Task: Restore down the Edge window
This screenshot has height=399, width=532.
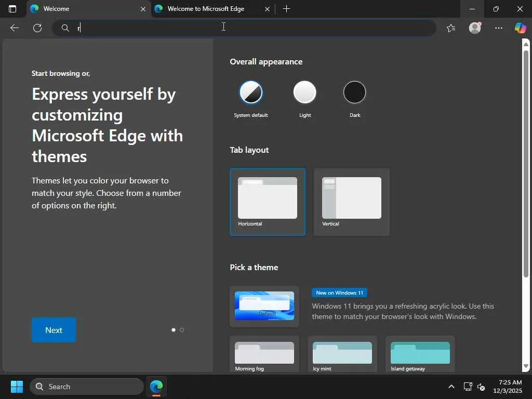Action: pos(496,9)
